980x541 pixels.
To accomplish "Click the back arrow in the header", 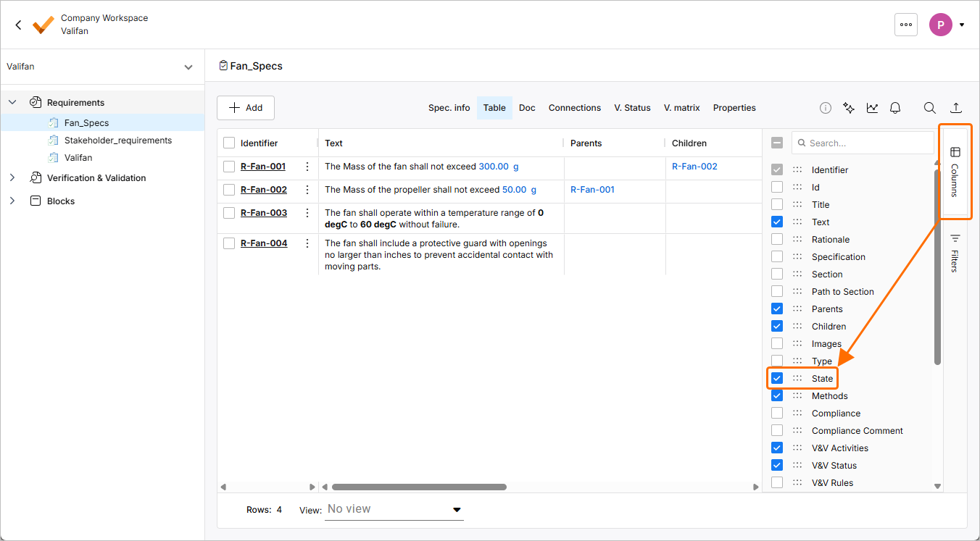I will point(19,25).
